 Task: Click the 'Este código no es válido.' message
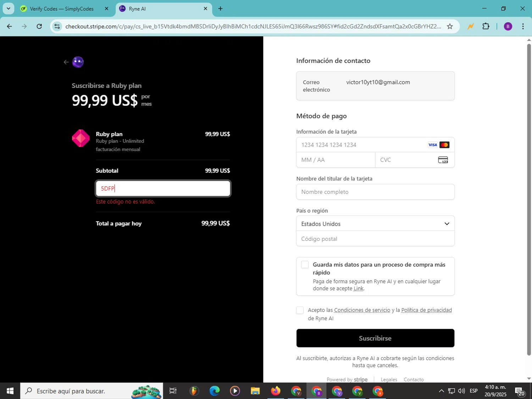pyautogui.click(x=125, y=201)
